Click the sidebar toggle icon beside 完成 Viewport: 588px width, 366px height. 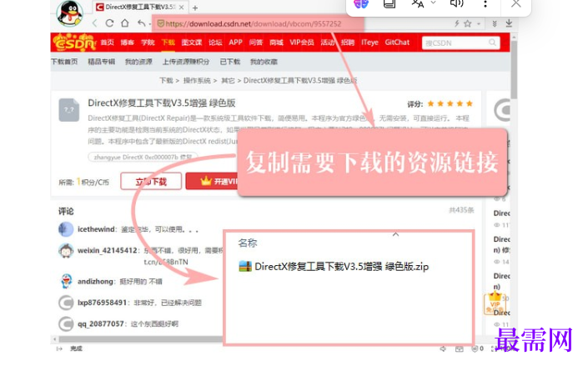[x=59, y=348]
